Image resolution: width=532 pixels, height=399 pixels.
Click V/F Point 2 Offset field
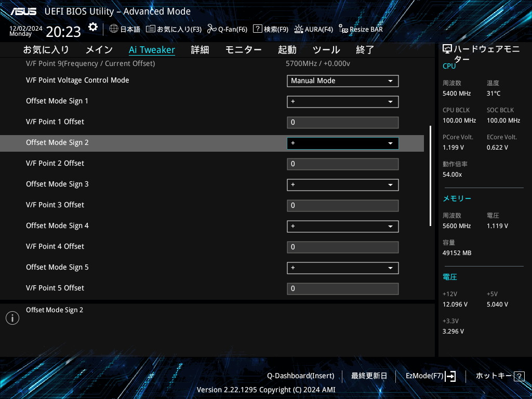click(343, 164)
